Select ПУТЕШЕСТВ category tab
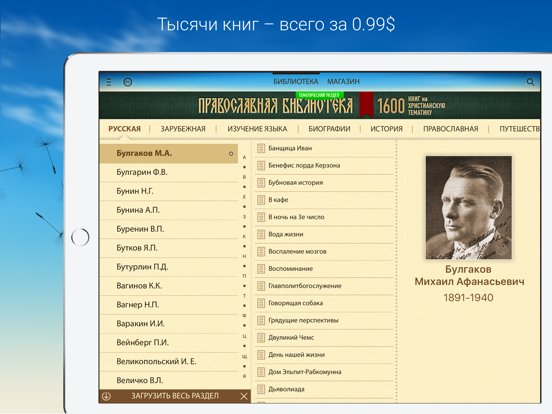The height and width of the screenshot is (414, 552). 520,129
